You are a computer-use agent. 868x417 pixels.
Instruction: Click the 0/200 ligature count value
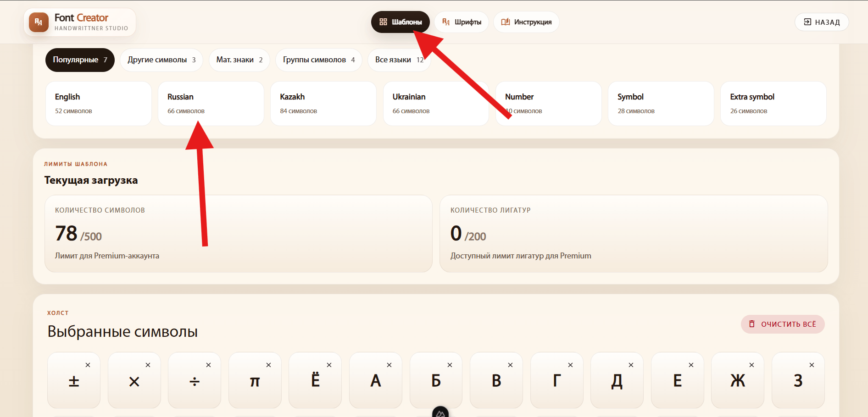(x=468, y=234)
